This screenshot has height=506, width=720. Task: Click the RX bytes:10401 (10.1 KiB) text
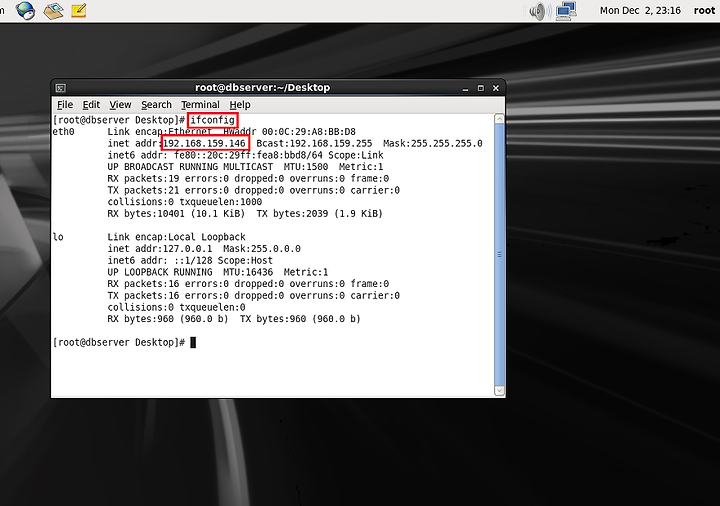[176, 214]
